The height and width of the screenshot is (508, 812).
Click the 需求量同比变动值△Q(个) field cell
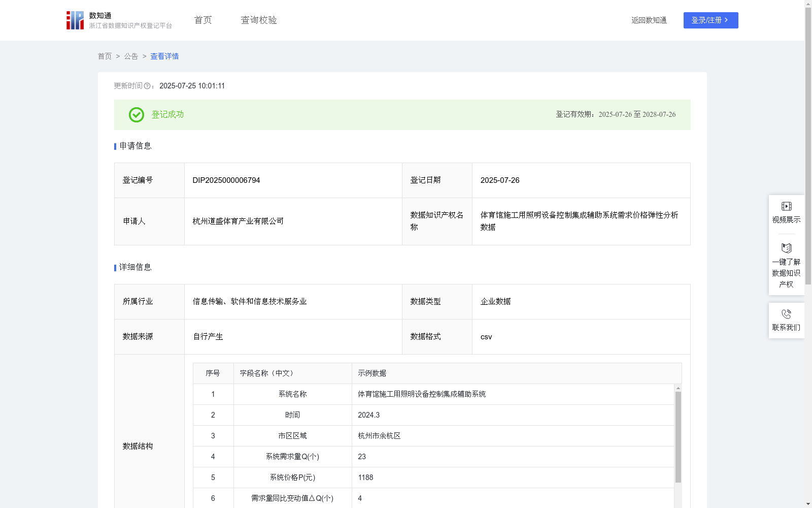[293, 498]
